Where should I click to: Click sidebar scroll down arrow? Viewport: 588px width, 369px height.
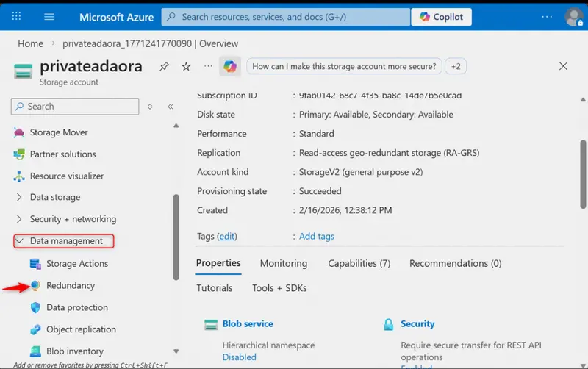(x=176, y=351)
